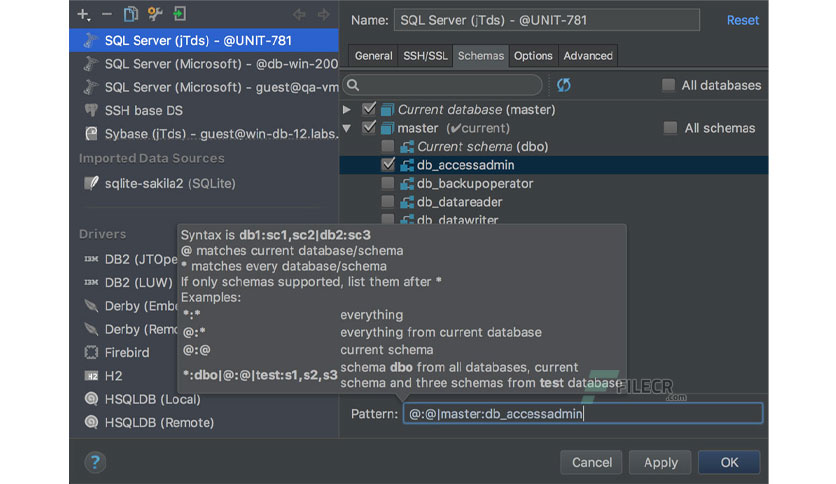
Task: Click the db_backupoperator schema icon
Action: (407, 184)
